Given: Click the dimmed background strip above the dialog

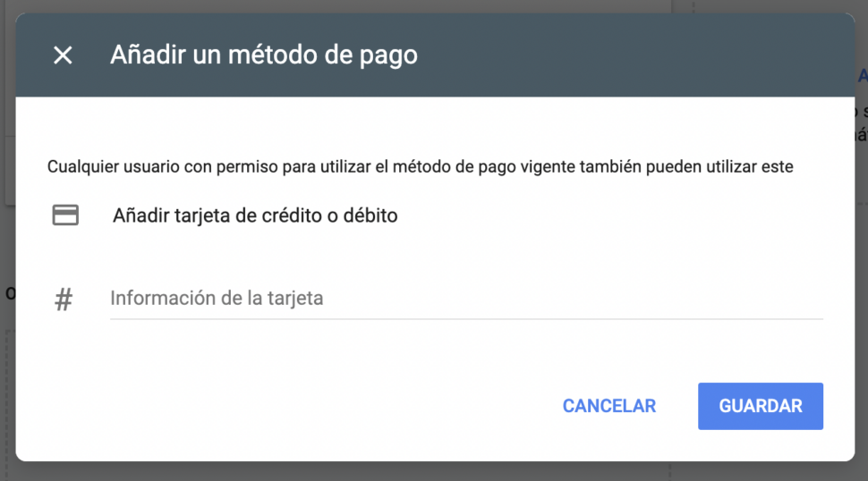Looking at the screenshot, I should click(434, 6).
